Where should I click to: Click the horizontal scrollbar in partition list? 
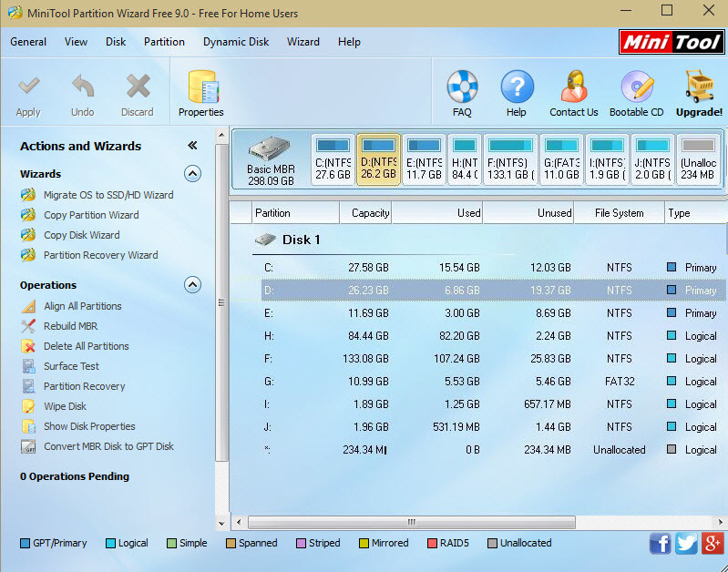click(410, 522)
